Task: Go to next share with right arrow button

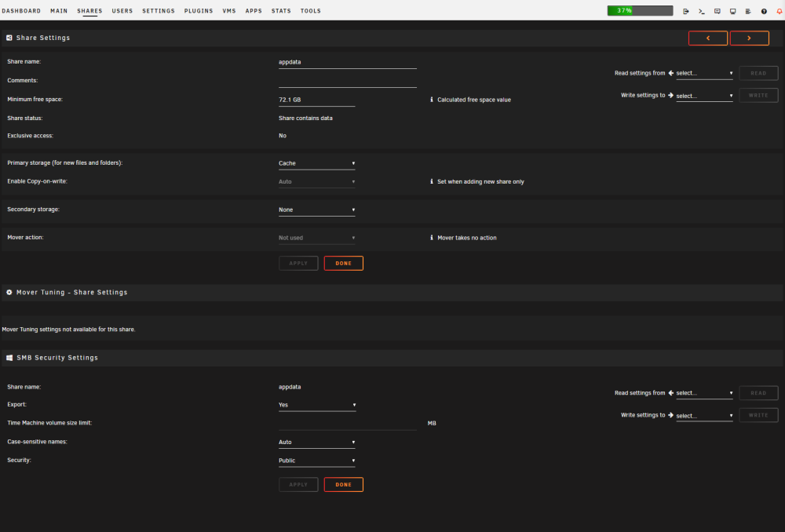Action: point(750,38)
